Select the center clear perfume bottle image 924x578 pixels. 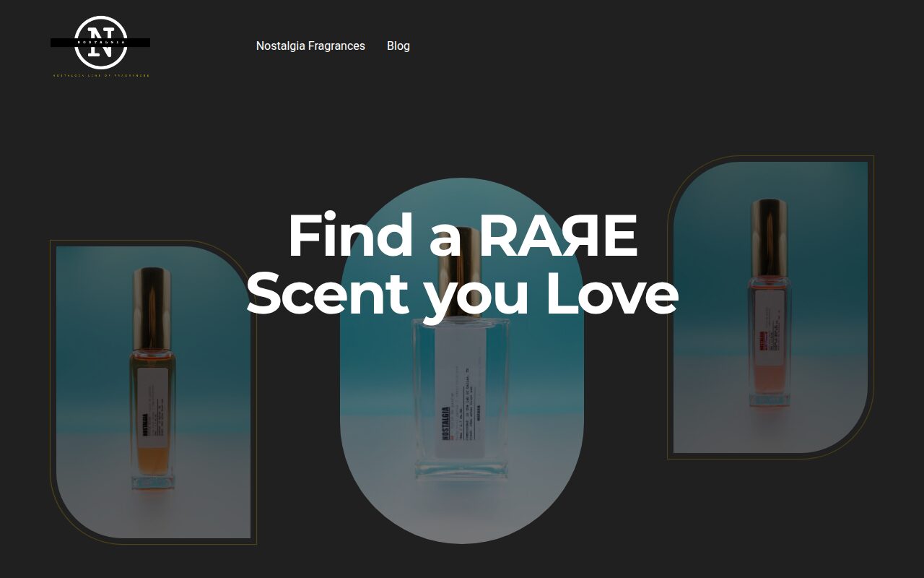[x=461, y=361]
